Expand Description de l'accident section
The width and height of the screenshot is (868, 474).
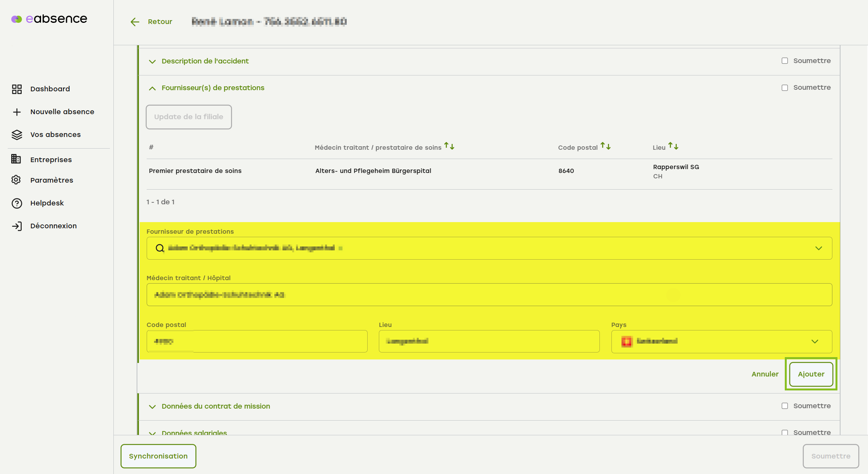152,62
